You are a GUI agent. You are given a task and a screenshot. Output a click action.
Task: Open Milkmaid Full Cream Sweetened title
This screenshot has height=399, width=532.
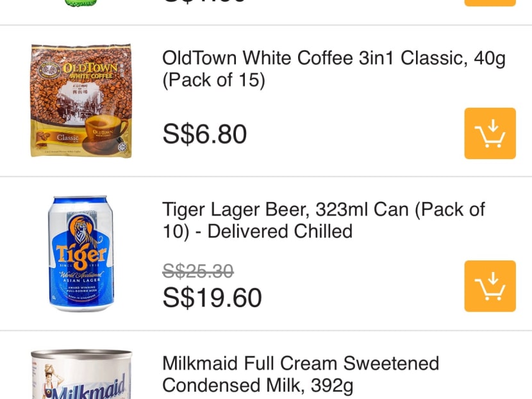[300, 363]
